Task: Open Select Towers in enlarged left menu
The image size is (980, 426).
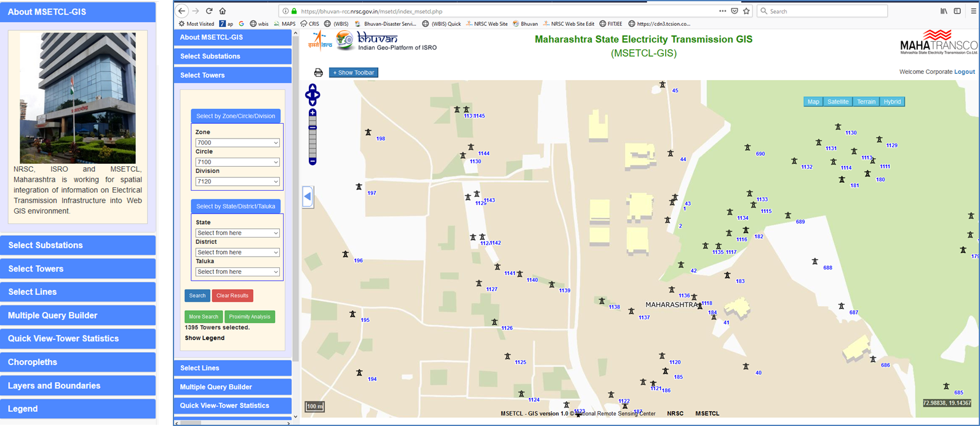Action: click(x=78, y=268)
